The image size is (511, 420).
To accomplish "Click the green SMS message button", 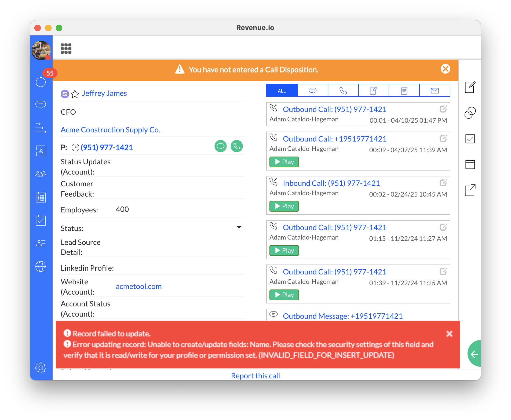I will 220,146.
